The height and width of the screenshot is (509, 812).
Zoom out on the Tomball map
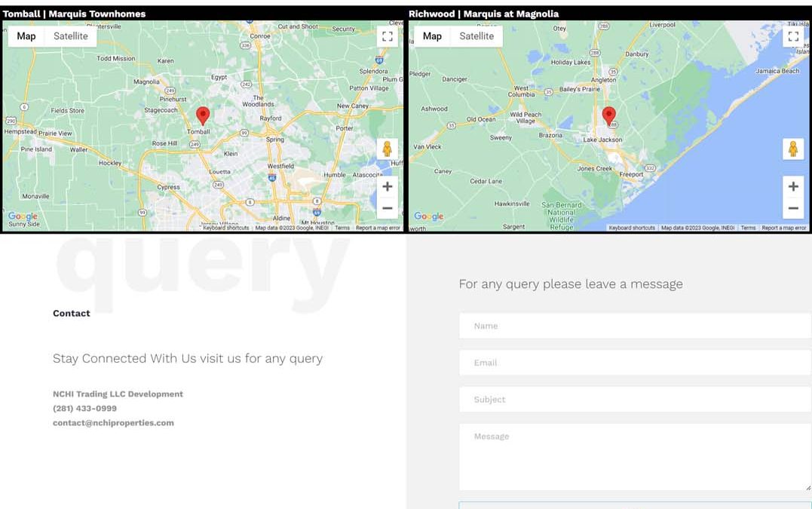(387, 208)
